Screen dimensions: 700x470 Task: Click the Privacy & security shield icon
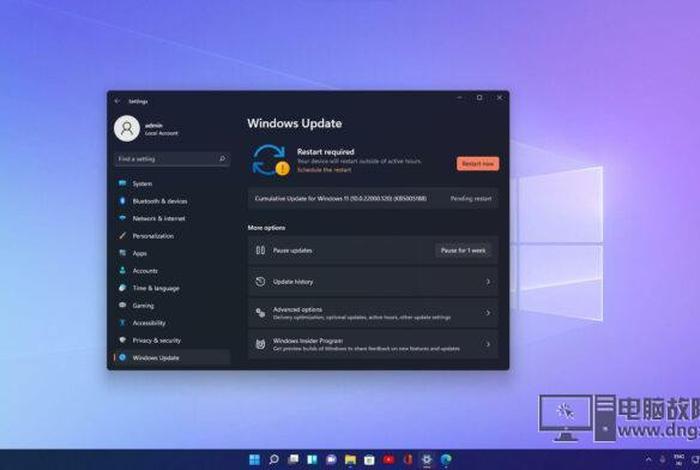tap(122, 340)
